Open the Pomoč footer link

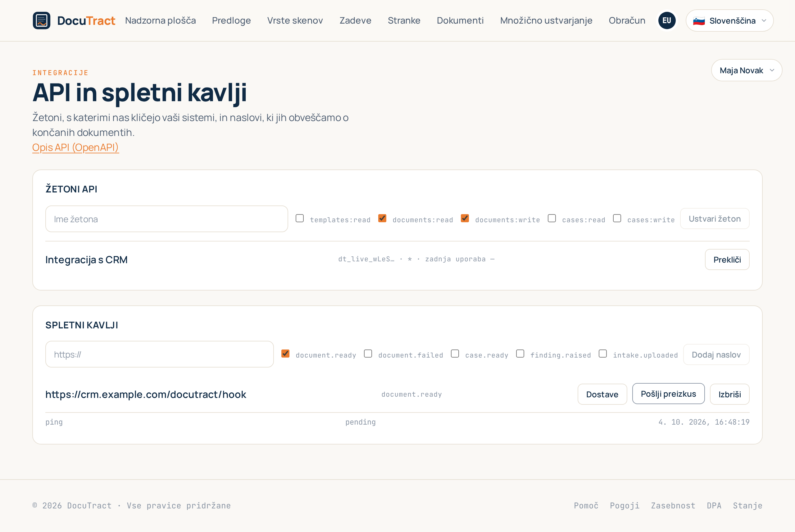click(586, 506)
